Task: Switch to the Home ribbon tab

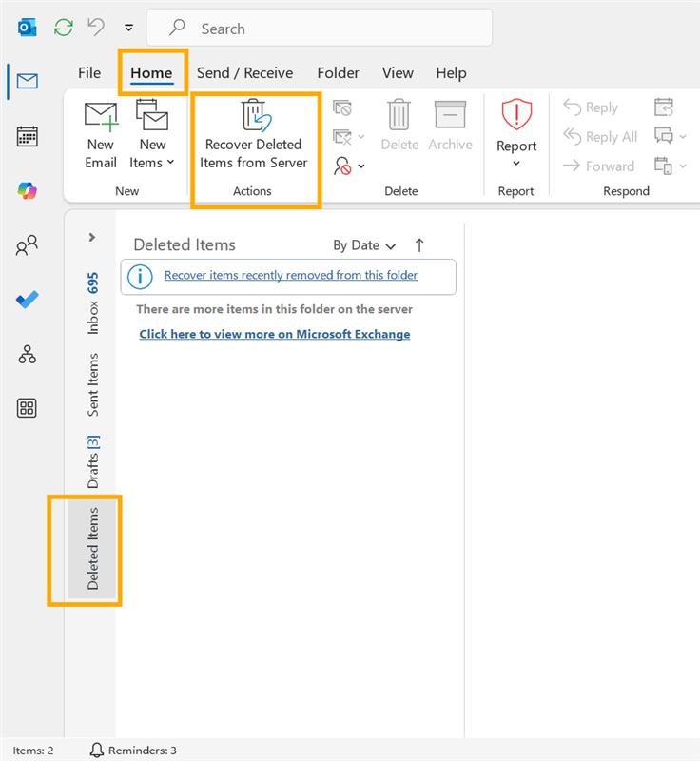Action: pyautogui.click(x=151, y=73)
